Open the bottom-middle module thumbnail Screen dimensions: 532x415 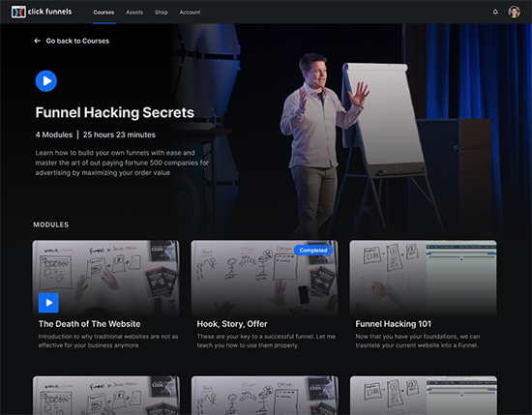(x=265, y=395)
